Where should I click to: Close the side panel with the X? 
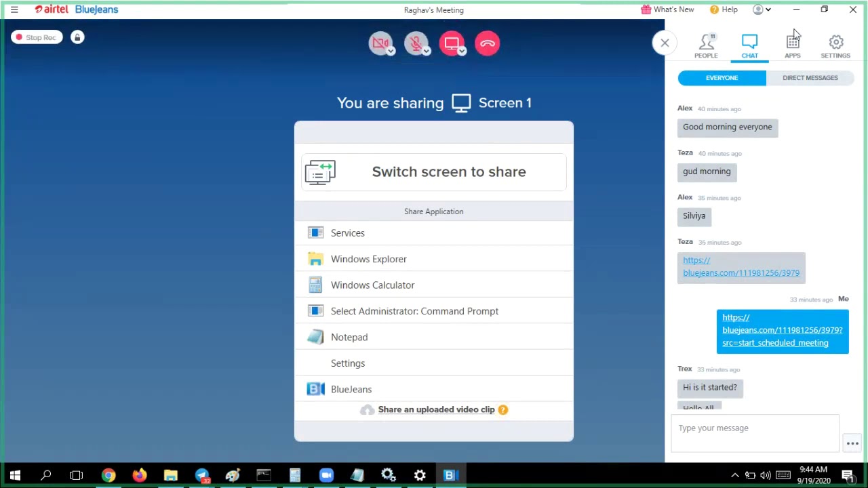tap(665, 43)
